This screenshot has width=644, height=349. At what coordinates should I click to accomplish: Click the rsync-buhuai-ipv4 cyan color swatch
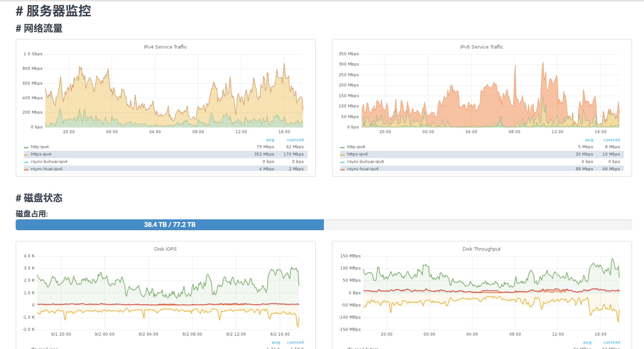(x=26, y=162)
